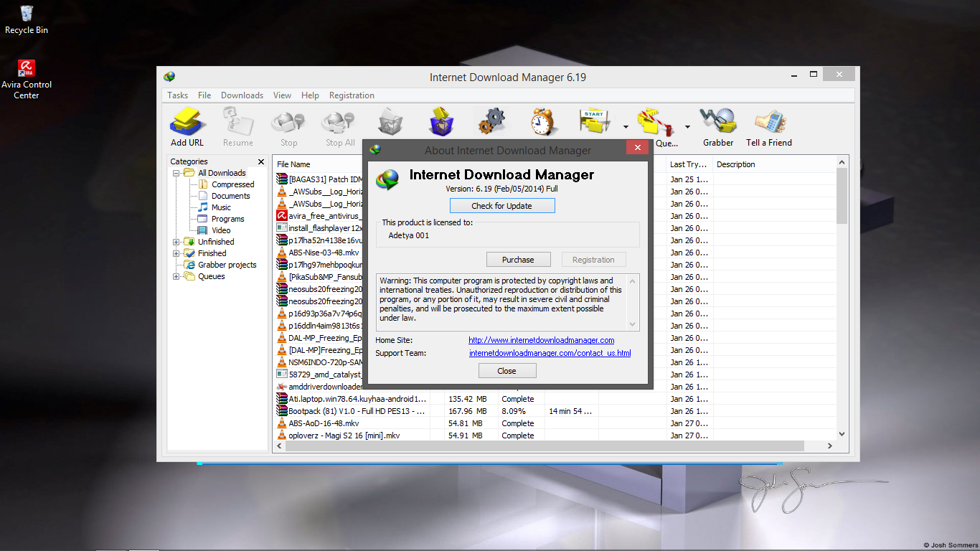
Task: Click the Close button in About dialog
Action: click(x=507, y=371)
